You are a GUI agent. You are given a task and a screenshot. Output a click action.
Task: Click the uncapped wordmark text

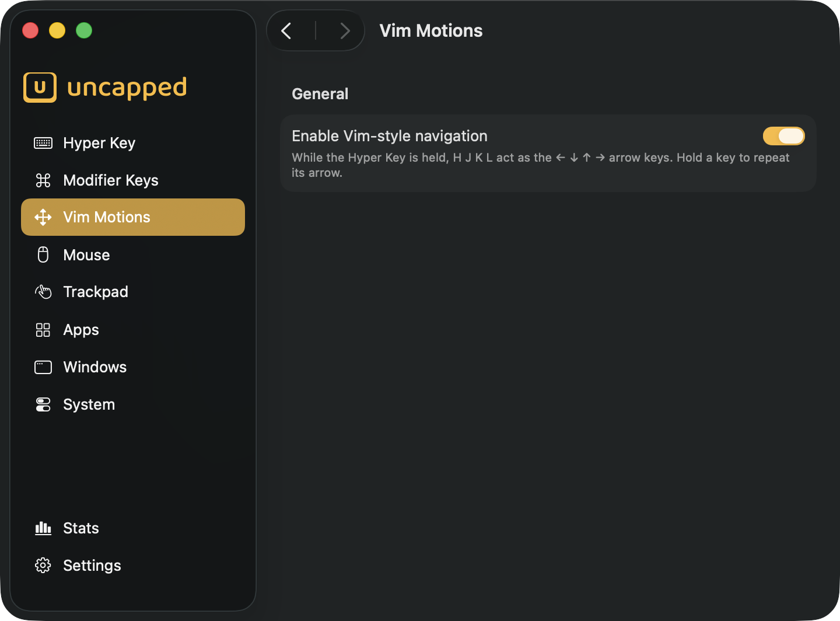click(127, 88)
